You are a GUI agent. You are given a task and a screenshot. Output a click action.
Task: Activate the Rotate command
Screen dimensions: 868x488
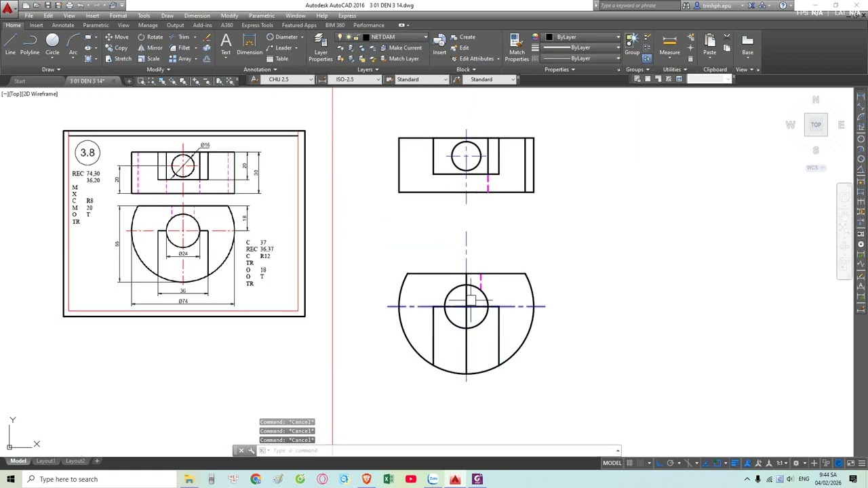pos(151,37)
